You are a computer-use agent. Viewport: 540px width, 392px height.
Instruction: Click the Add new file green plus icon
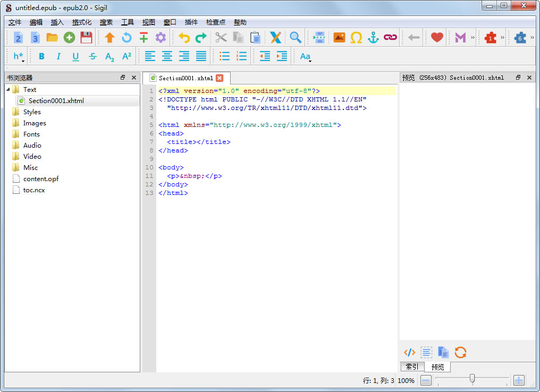[x=69, y=38]
